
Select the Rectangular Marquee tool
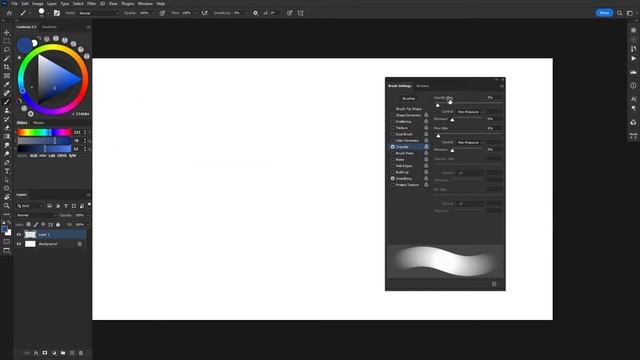click(7, 41)
